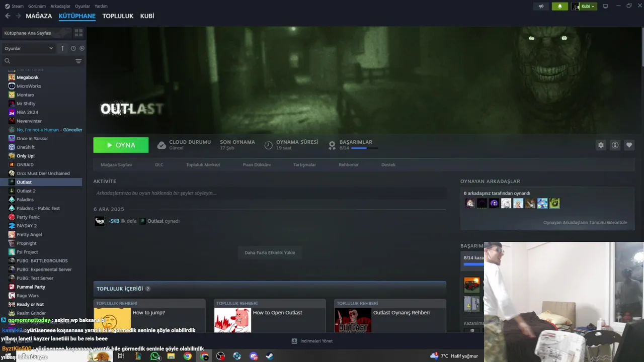Open OBS Studio from taskbar
The height and width of the screenshot is (362, 644).
[x=220, y=356]
